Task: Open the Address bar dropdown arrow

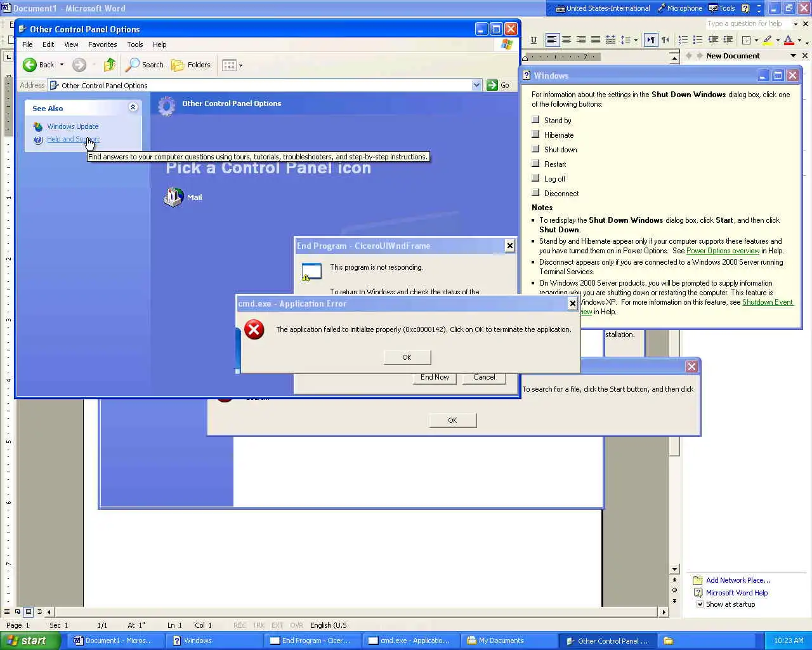Action: click(477, 85)
